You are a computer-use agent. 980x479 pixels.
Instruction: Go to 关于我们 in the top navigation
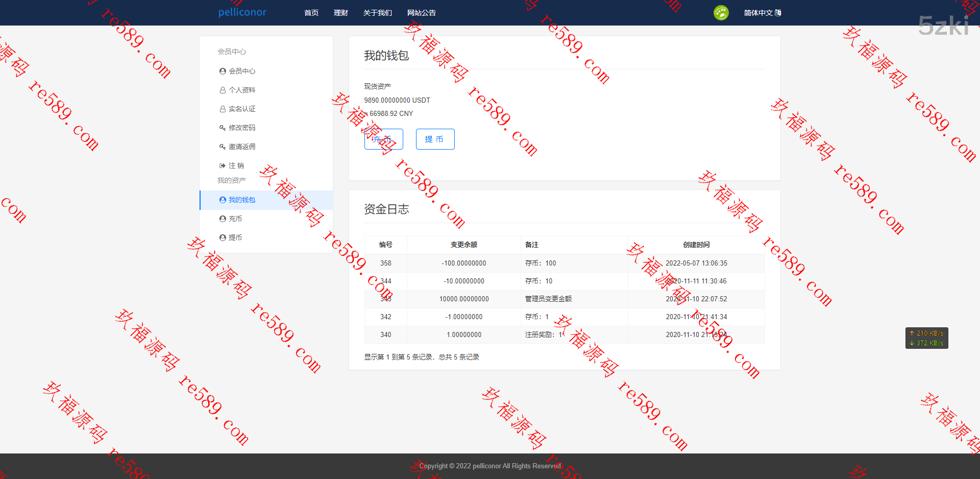click(x=378, y=13)
